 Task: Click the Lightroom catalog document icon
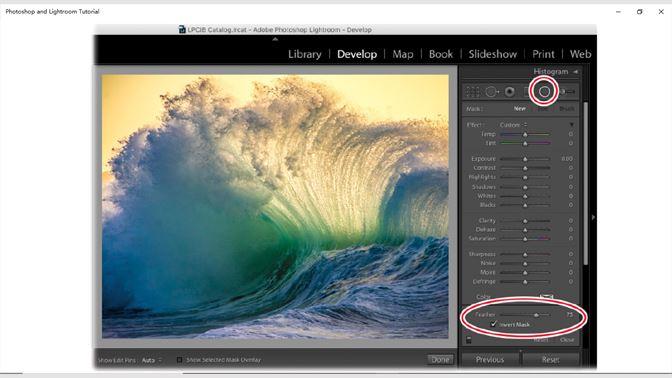tap(182, 29)
